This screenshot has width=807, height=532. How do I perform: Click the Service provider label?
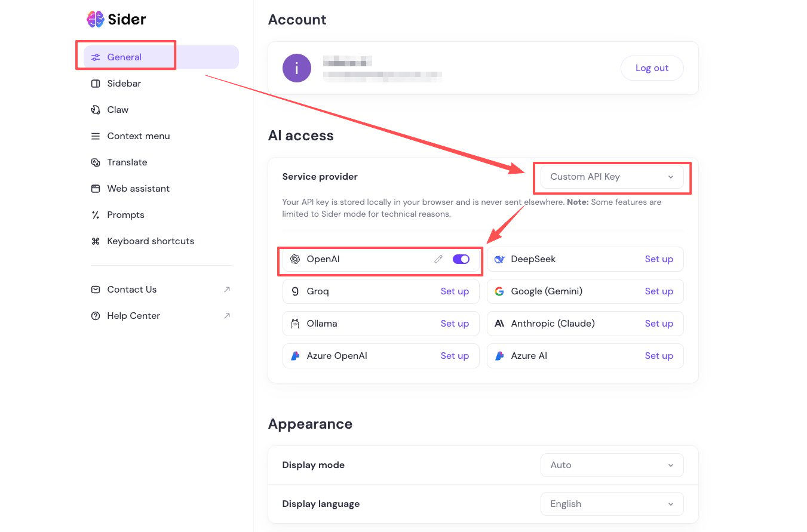pos(320,177)
